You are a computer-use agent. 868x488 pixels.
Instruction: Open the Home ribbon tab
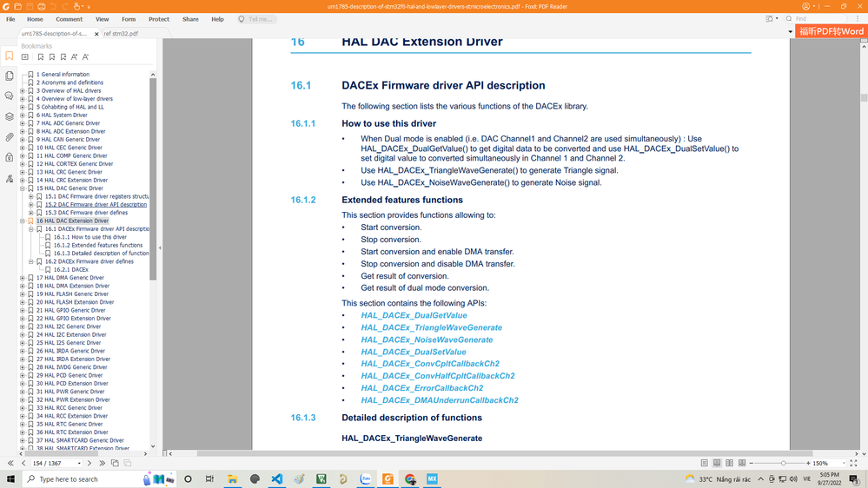(x=35, y=19)
